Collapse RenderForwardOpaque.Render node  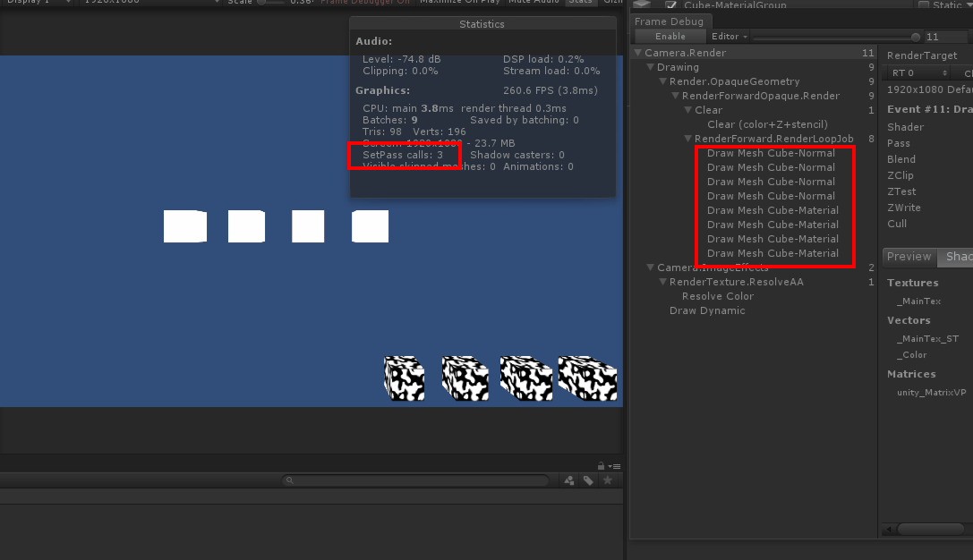675,96
